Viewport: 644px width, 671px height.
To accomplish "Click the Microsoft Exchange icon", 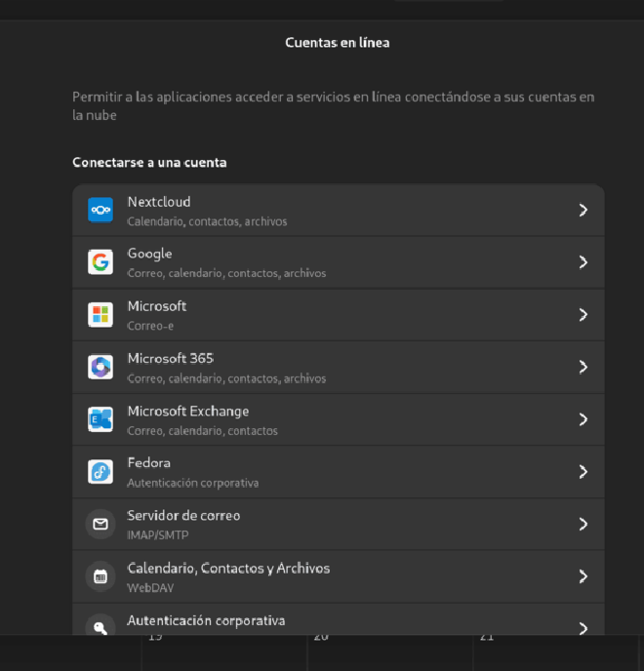I will (101, 419).
